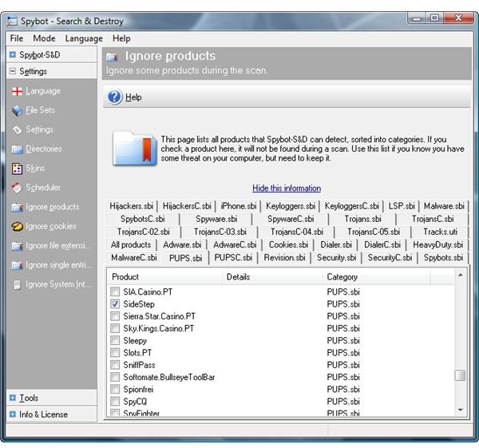
Task: Click the Ignore cookies icon
Action: click(17, 227)
